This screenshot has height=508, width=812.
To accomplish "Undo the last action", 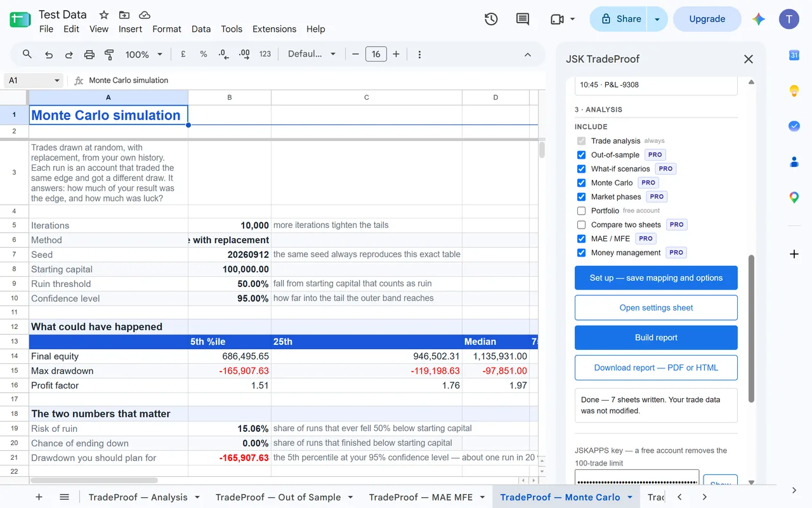I will tap(49, 55).
